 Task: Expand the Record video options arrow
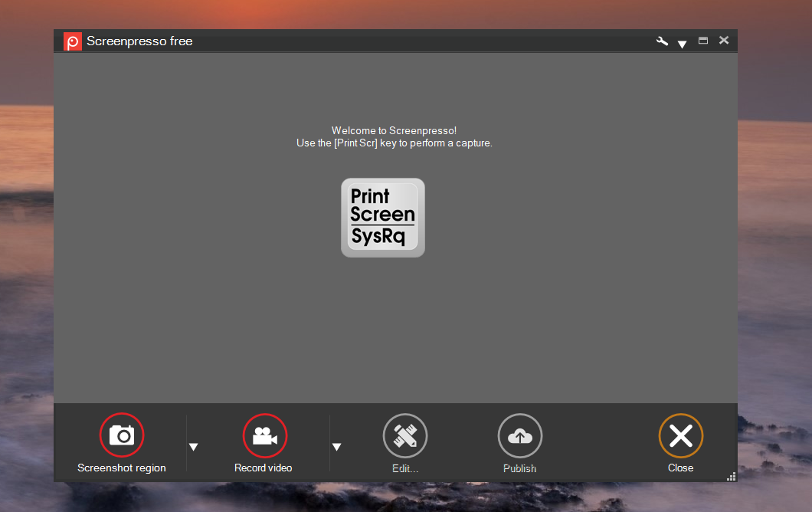pyautogui.click(x=336, y=447)
